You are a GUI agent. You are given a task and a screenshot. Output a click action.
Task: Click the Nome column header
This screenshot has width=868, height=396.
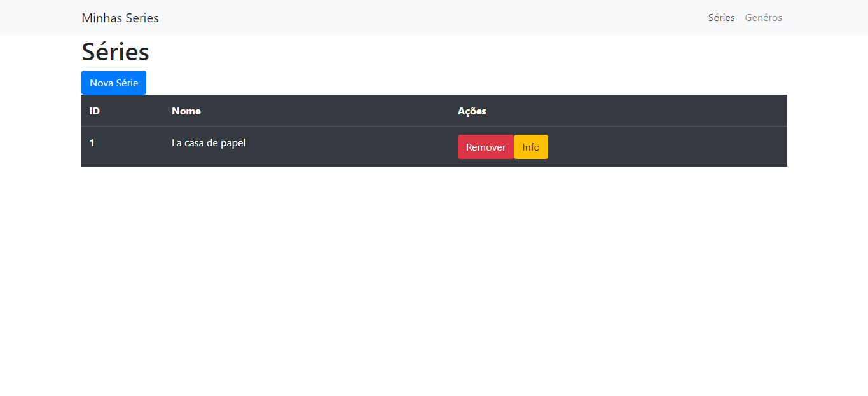click(x=186, y=111)
